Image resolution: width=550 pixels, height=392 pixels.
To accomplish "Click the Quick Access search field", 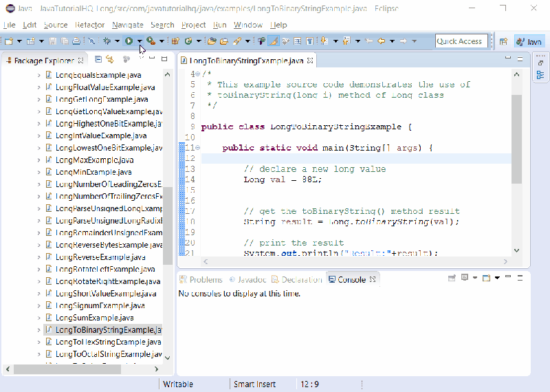I will pos(461,41).
